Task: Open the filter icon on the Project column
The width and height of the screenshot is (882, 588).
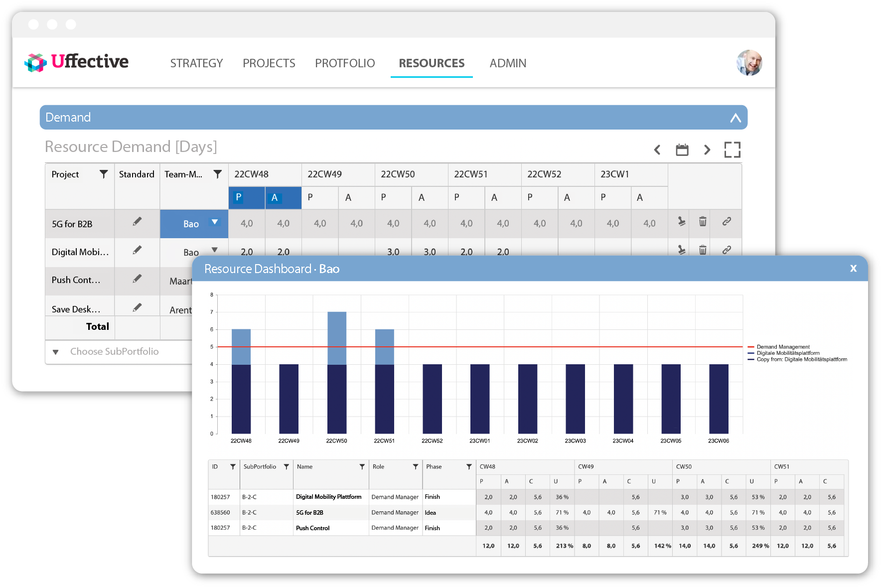Action: [104, 174]
